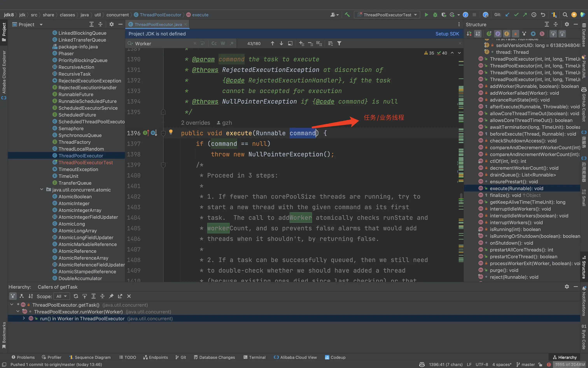This screenshot has width=588, height=368.
Task: Open Project panel settings gear
Action: [x=112, y=24]
